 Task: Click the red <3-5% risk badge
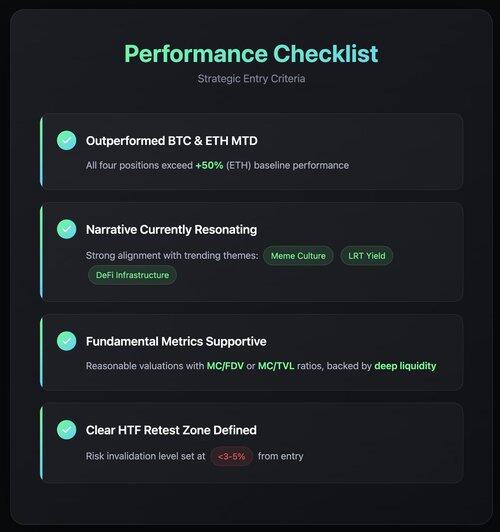tap(232, 456)
